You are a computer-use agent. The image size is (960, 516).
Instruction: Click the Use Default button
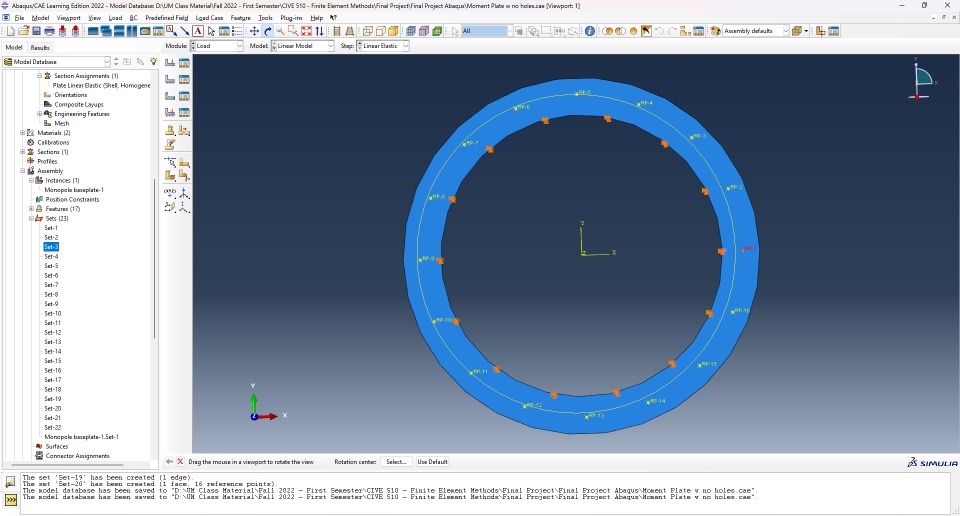[432, 462]
